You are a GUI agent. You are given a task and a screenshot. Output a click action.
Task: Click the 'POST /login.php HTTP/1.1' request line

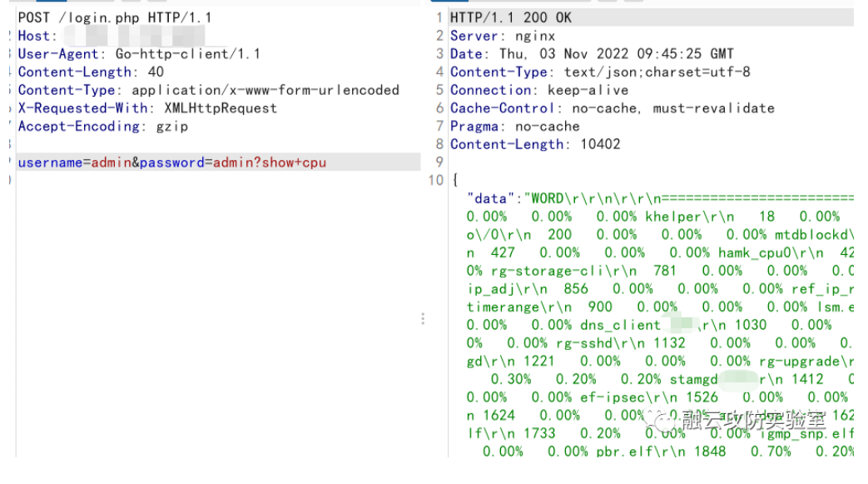point(115,17)
